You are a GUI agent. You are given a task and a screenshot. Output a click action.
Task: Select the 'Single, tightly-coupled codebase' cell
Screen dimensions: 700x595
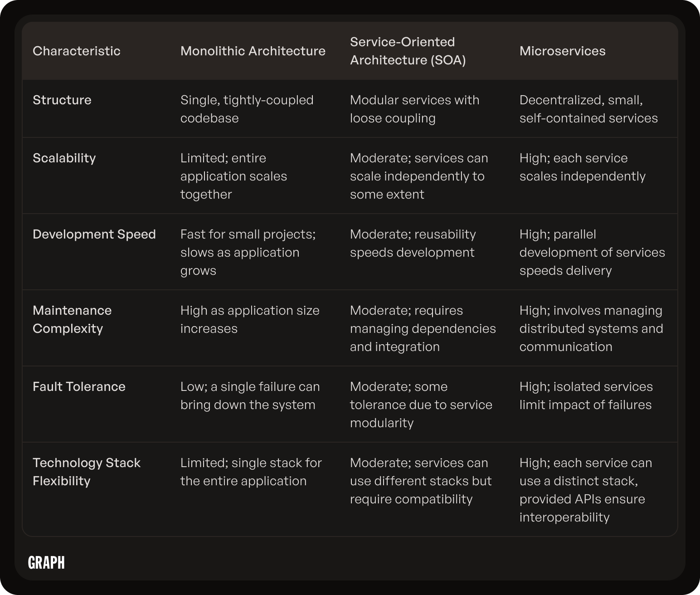(x=247, y=109)
